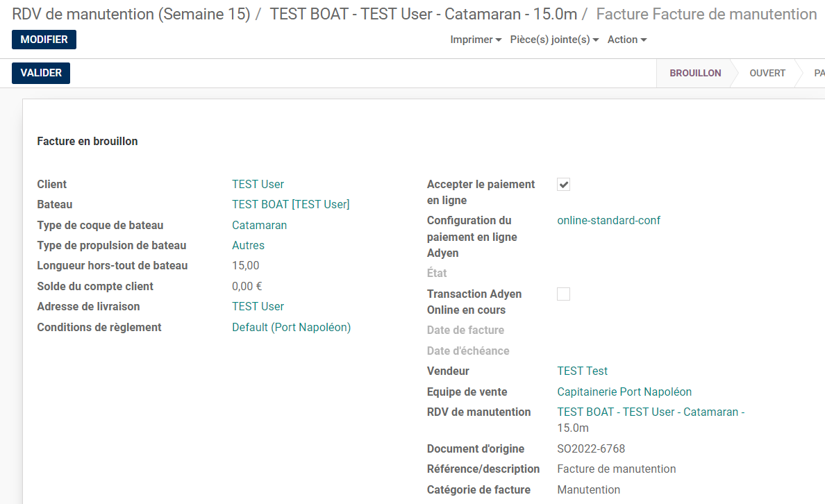Image resolution: width=825 pixels, height=504 pixels.
Task: Go to RDV de manutention (Semaine 15) breadcrumb
Action: (x=131, y=14)
